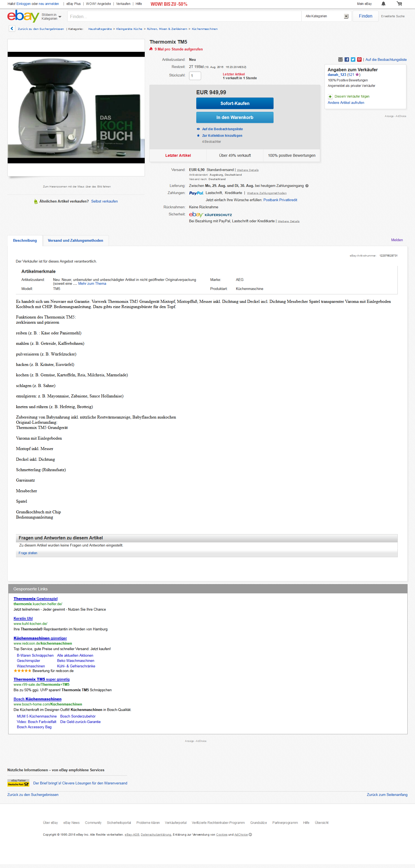Share listing on Twitter icon
Image resolution: width=415 pixels, height=868 pixels.
[353, 60]
